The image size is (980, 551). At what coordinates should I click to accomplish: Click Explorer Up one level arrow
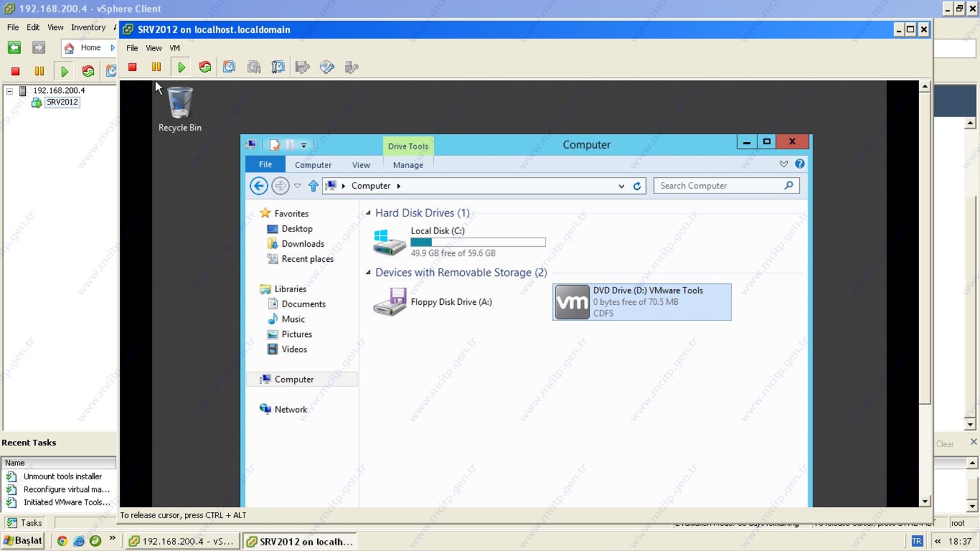pyautogui.click(x=313, y=185)
